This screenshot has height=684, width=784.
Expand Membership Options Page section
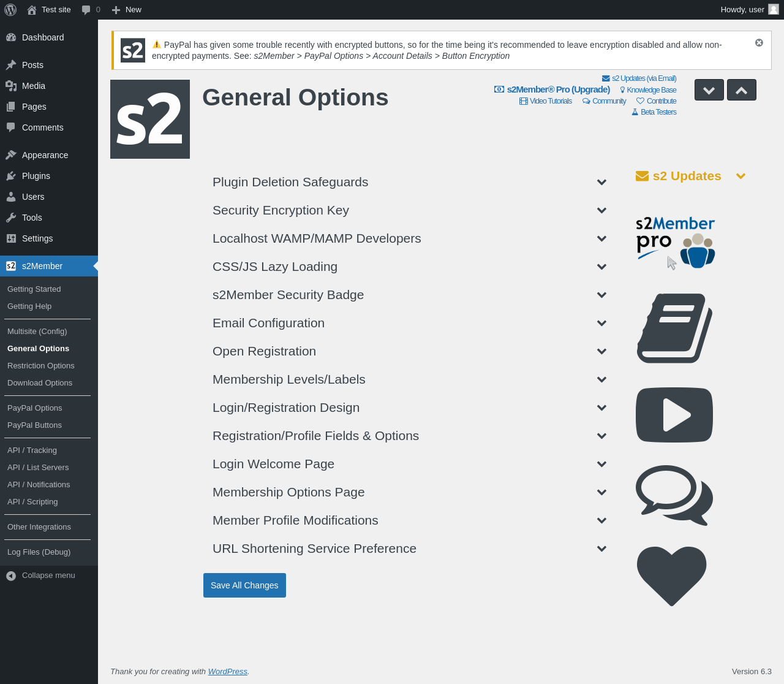[x=410, y=492]
